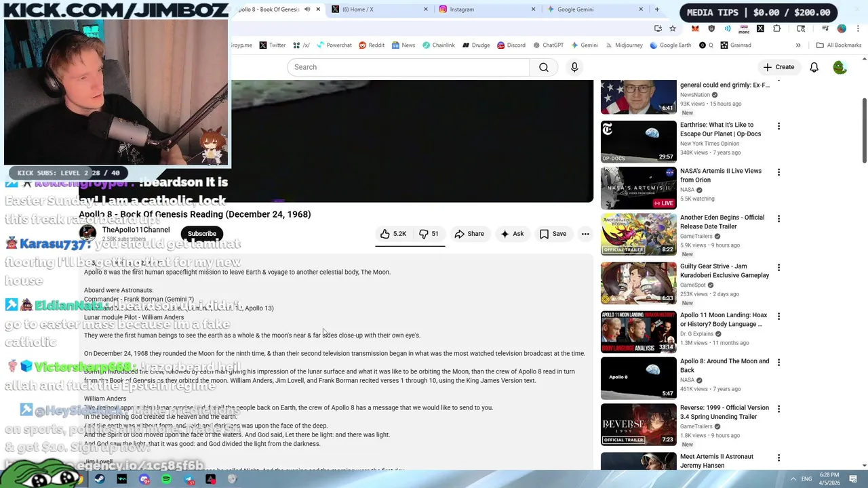Viewport: 868px width, 488px height.
Task: Click the install/cast icon in address bar
Action: [x=658, y=28]
